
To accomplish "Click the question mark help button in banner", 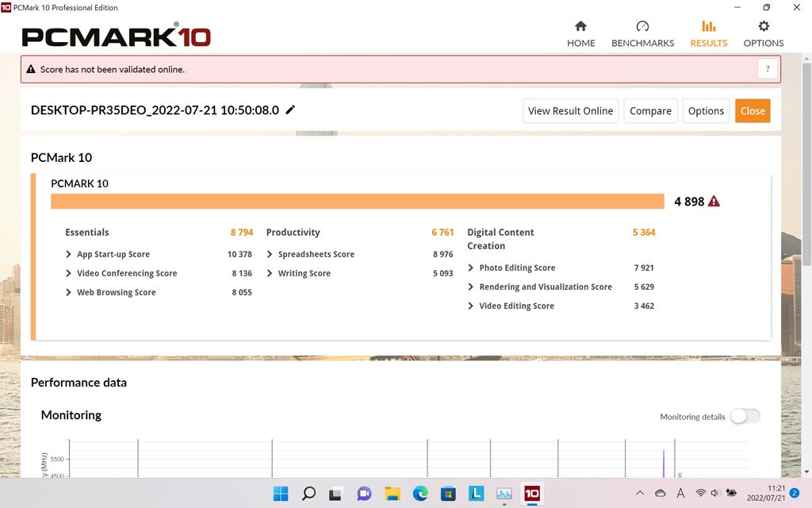I will pos(768,69).
